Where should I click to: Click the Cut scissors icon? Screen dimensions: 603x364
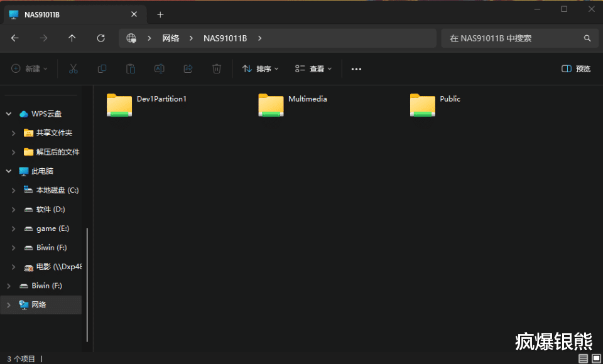point(73,69)
